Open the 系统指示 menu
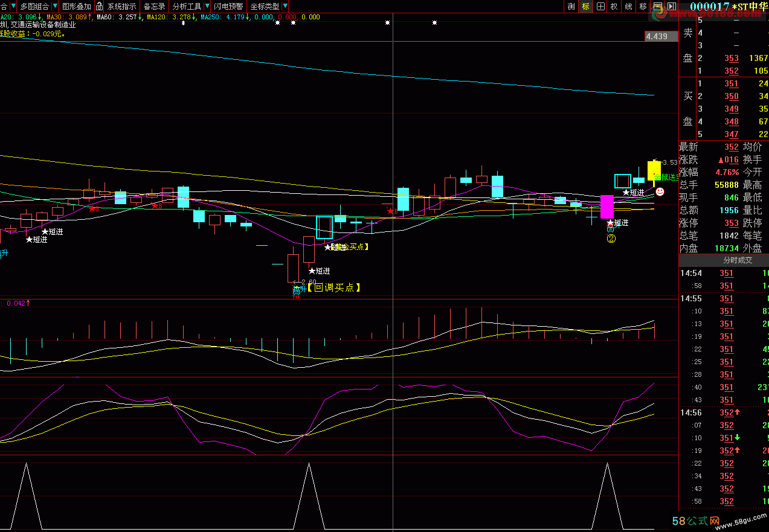Viewport: 769px width, 532px height. 121,6
